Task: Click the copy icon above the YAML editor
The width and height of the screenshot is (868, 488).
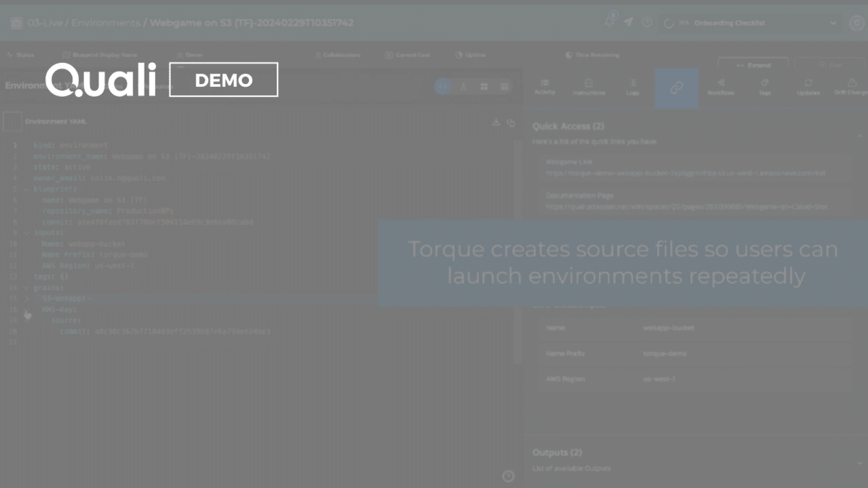Action: [x=511, y=123]
